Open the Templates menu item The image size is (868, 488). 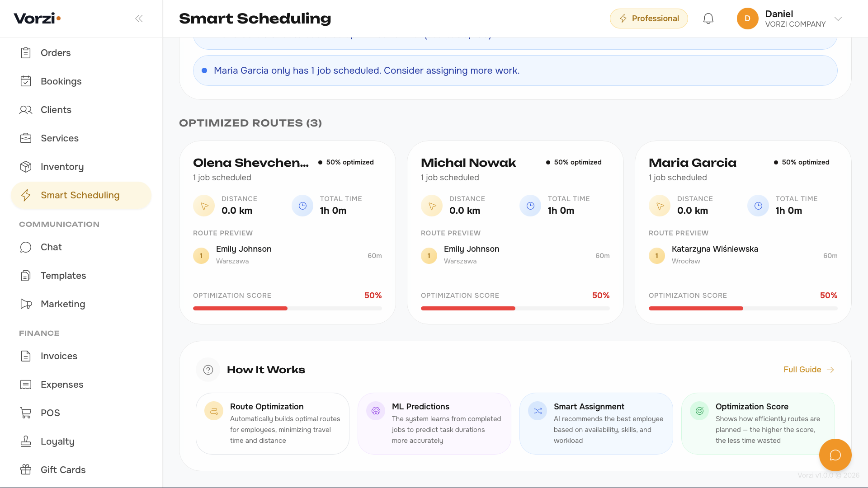(81, 276)
